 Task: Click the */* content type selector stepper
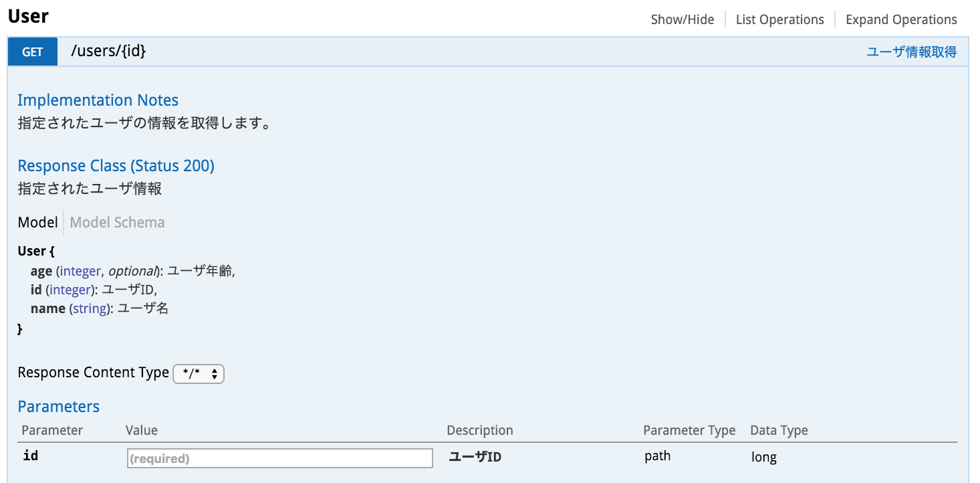tap(214, 373)
